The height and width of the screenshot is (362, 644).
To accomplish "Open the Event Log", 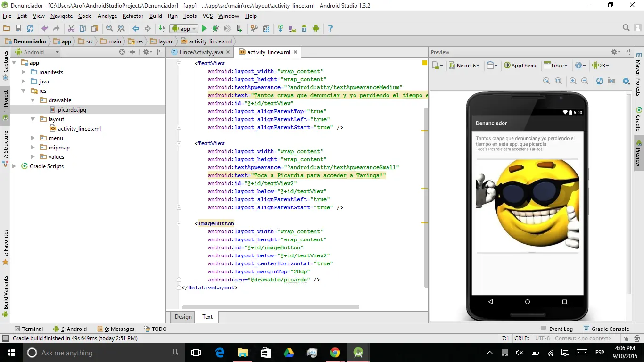I will click(x=556, y=329).
